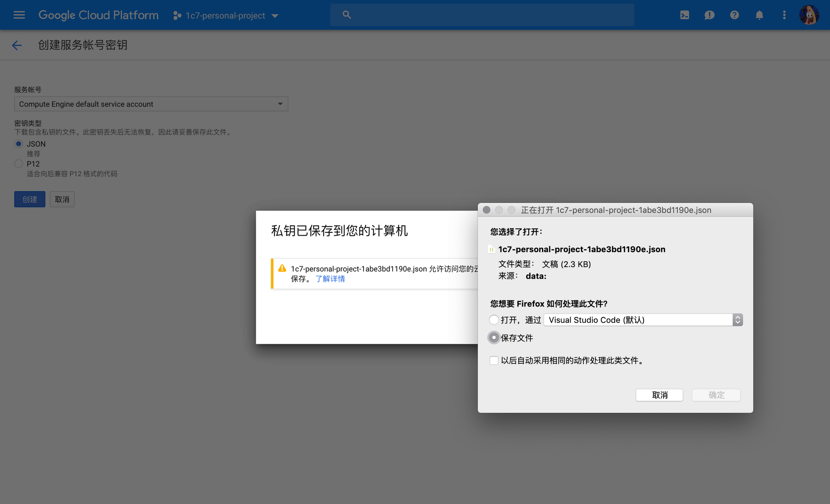Choose open with application radio option
Screen dimensions: 830x504
point(493,320)
